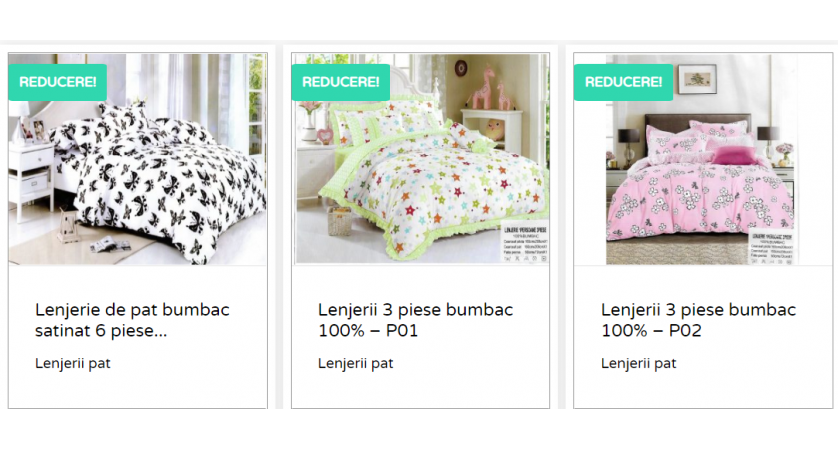Image resolution: width=838 pixels, height=450 pixels.
Task: Select 'Lenjerii pat' category under P02 product
Action: (x=639, y=363)
